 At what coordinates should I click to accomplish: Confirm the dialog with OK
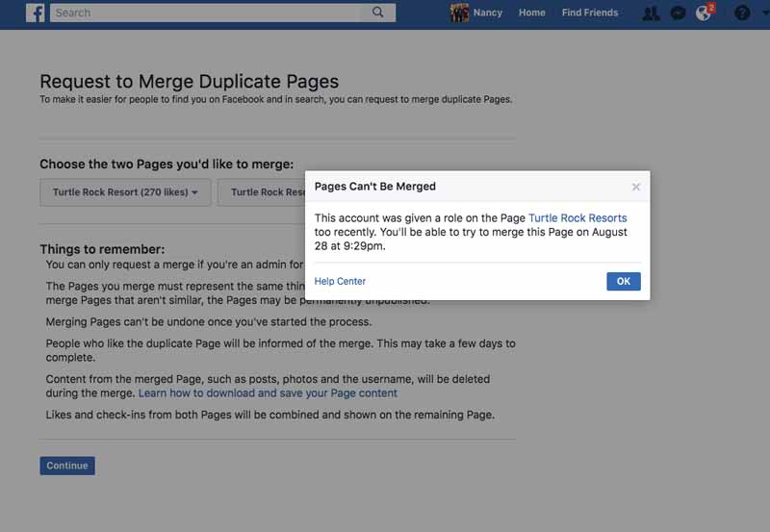(623, 281)
